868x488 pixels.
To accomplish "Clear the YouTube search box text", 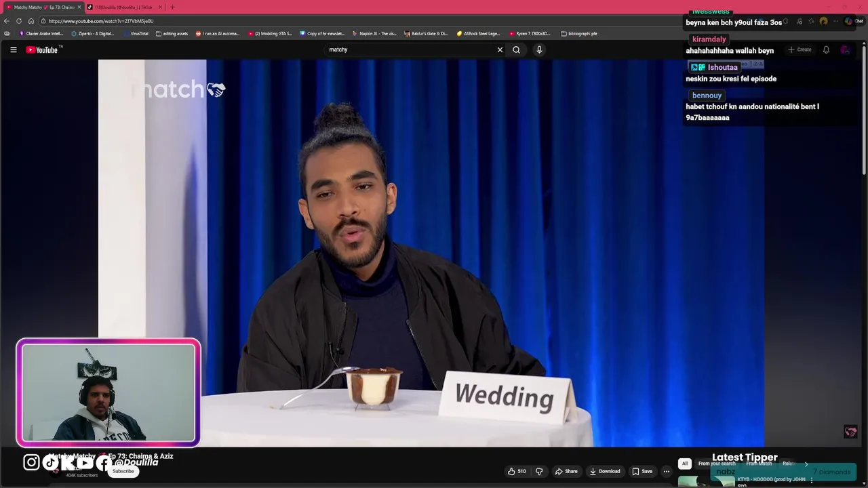I will (500, 49).
